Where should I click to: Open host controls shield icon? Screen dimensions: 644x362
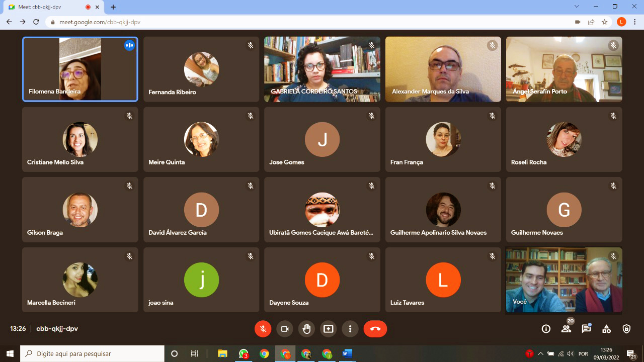point(626,329)
